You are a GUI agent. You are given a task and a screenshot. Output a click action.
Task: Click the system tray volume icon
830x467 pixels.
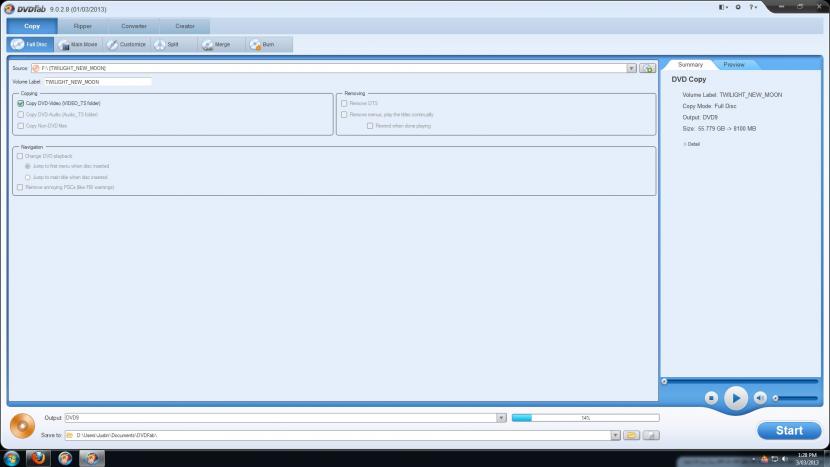click(784, 459)
